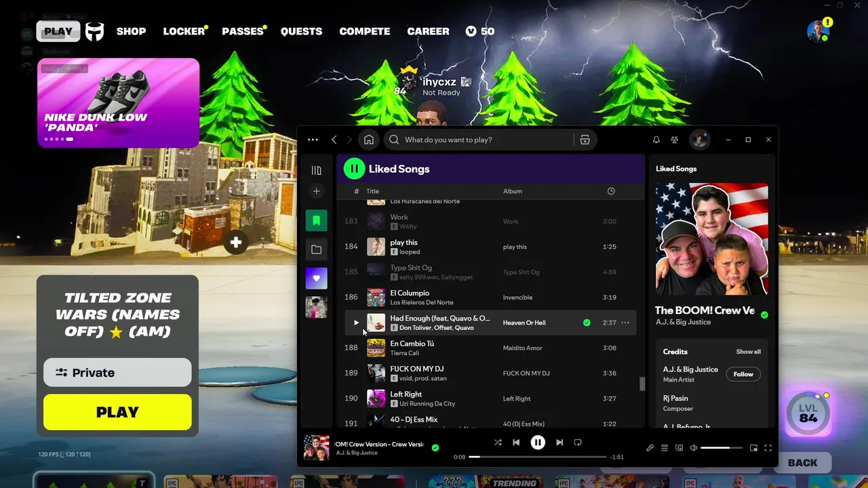Pause the track in the bottom player bar

point(538,443)
